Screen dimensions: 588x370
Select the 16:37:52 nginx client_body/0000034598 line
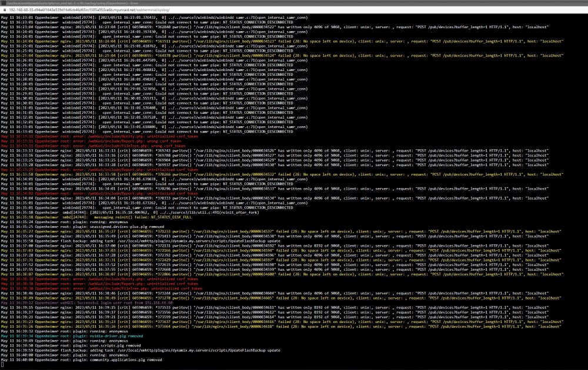coord(275,265)
